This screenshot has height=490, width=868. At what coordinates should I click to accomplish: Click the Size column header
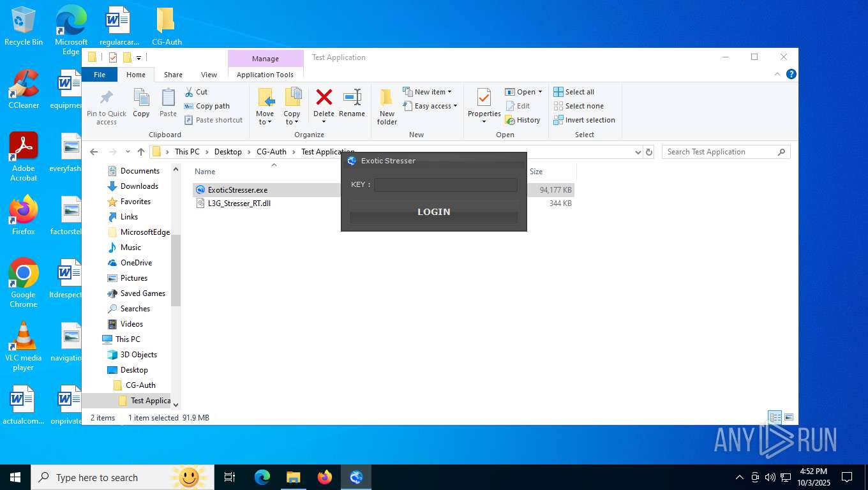[x=536, y=172]
